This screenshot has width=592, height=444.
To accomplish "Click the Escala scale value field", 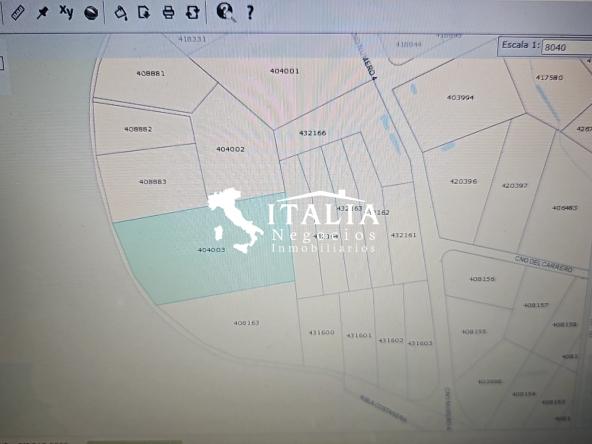I will tap(566, 48).
